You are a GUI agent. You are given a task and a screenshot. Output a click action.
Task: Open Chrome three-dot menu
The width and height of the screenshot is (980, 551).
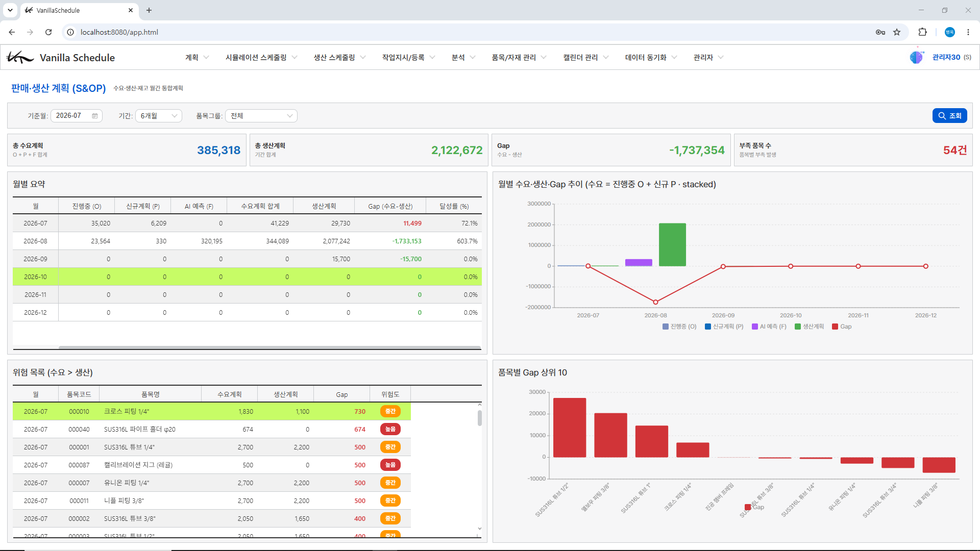coord(968,32)
